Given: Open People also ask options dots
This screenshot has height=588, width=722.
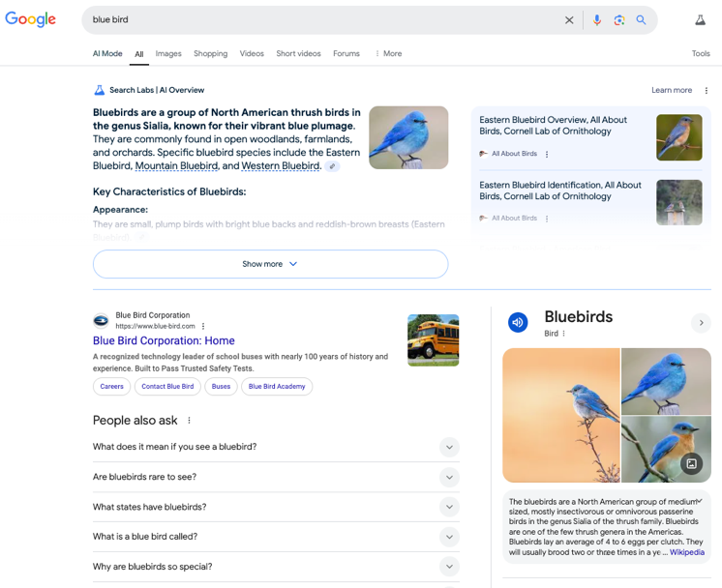Looking at the screenshot, I should point(189,420).
